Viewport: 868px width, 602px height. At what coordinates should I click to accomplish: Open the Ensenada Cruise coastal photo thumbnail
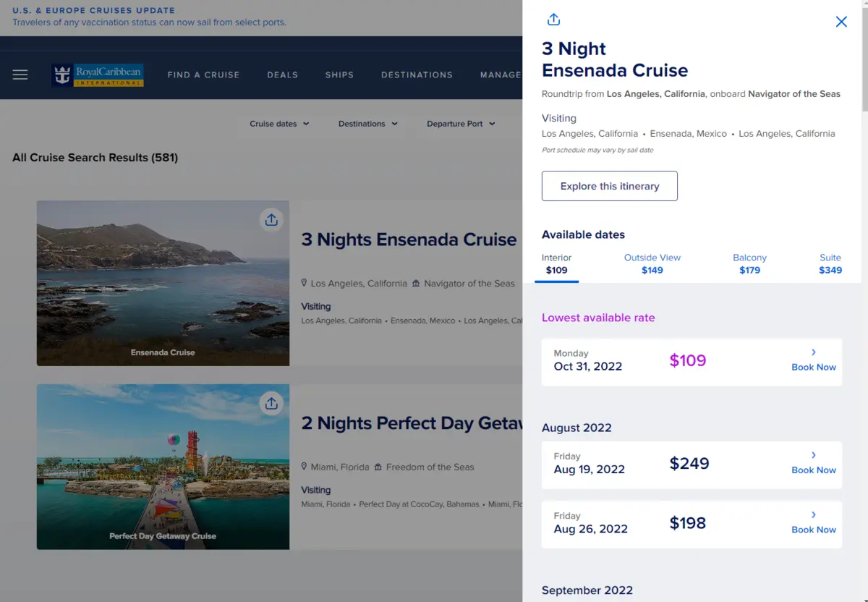[x=163, y=283]
